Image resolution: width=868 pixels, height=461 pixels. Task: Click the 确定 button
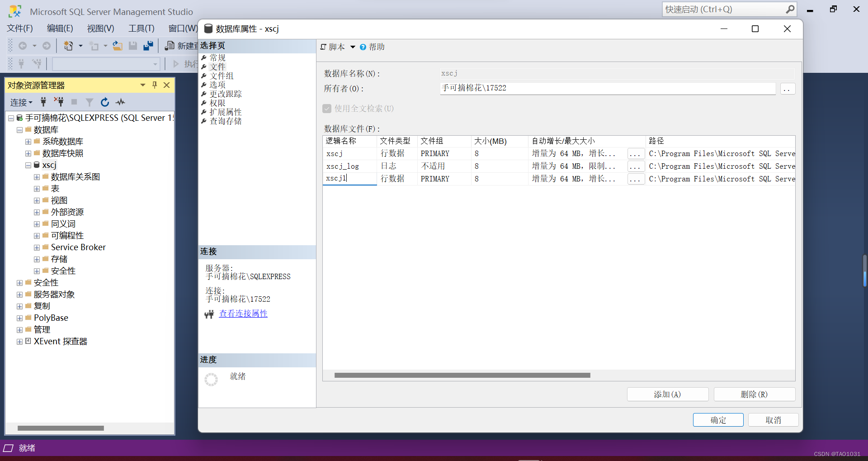pyautogui.click(x=718, y=420)
